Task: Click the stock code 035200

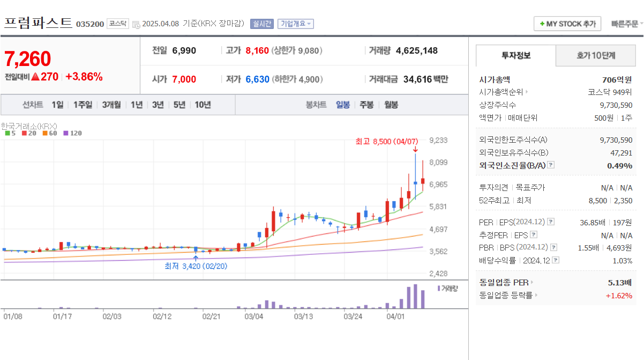Action: coord(90,24)
